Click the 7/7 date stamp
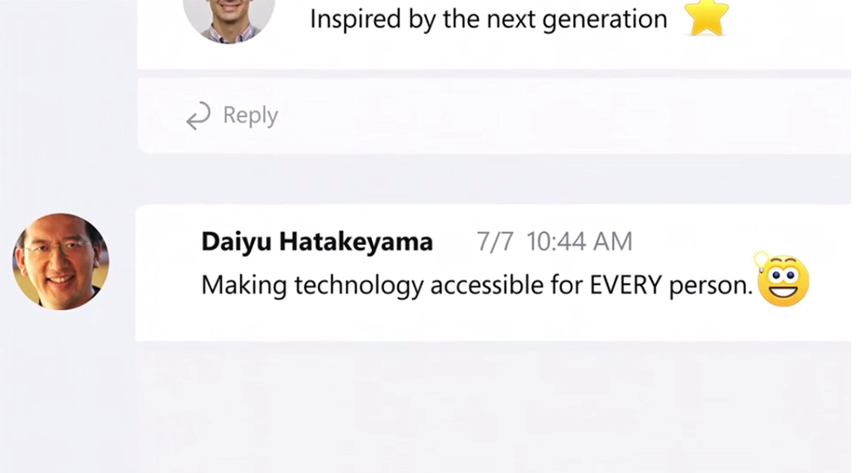The width and height of the screenshot is (868, 473). pyautogui.click(x=495, y=242)
